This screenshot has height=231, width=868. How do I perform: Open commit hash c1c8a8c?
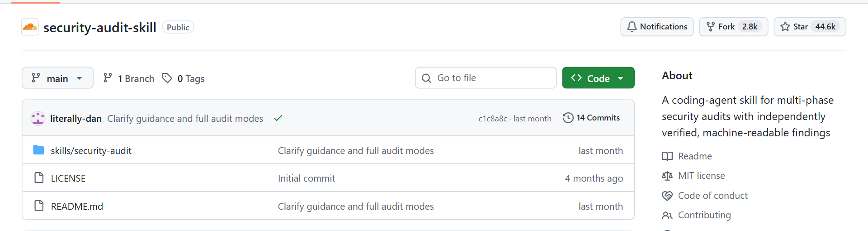[x=493, y=119]
